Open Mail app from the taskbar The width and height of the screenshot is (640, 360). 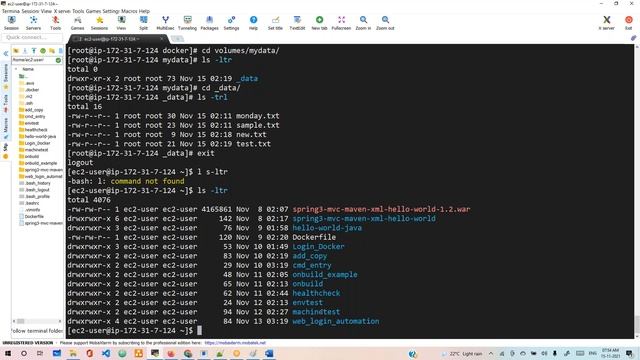[57, 353]
